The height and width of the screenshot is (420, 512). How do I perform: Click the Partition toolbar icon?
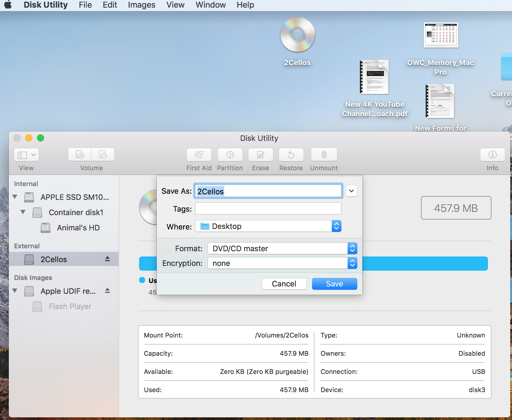(x=230, y=155)
